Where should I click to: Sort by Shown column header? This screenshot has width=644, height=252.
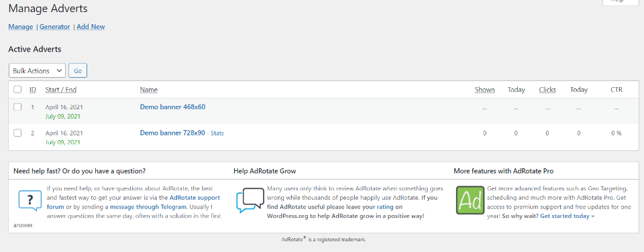point(484,89)
